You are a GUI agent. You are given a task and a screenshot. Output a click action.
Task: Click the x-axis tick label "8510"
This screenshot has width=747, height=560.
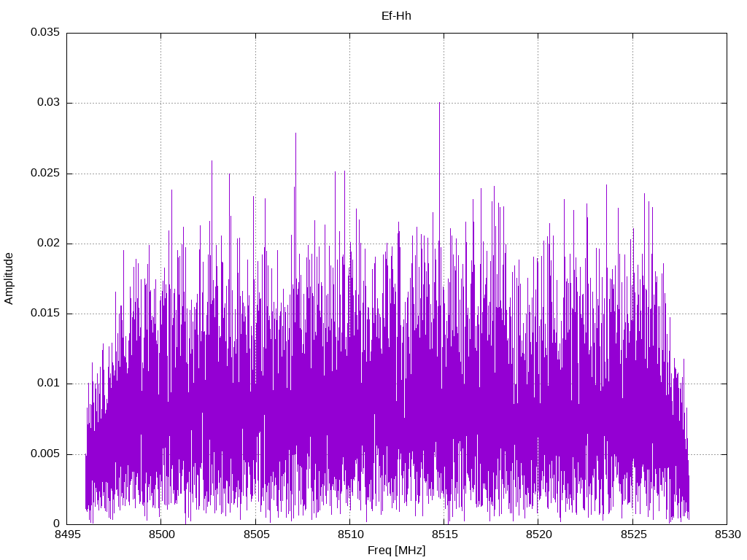click(x=350, y=534)
